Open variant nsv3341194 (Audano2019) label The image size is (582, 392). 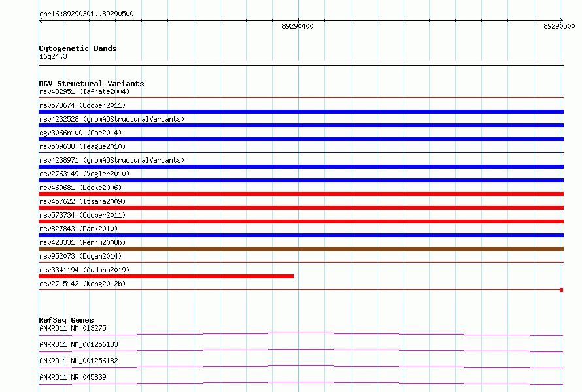(84, 270)
